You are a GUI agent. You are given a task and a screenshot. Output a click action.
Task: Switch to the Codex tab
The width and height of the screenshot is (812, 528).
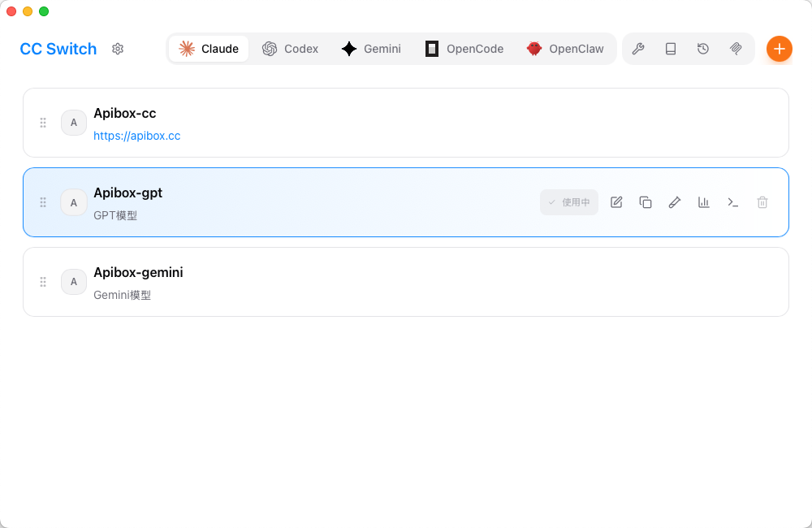(x=290, y=49)
